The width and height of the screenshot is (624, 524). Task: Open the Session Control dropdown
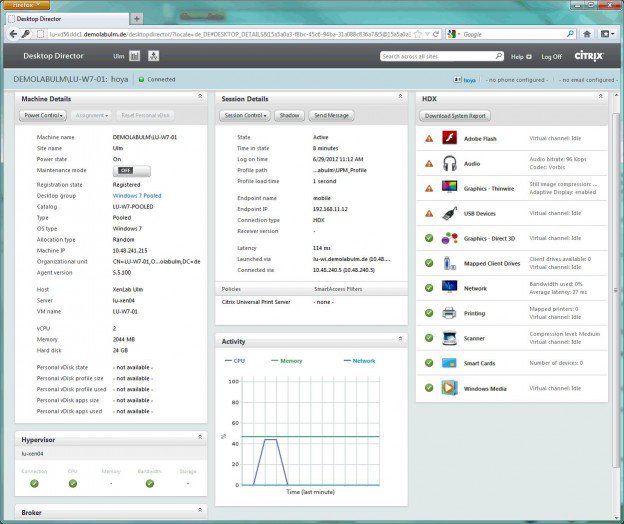pyautogui.click(x=245, y=115)
